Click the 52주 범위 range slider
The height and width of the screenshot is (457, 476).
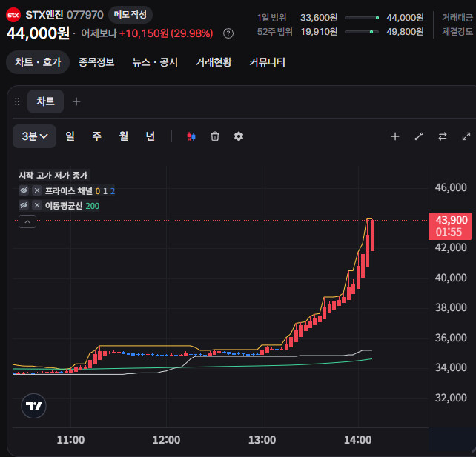pos(362,32)
